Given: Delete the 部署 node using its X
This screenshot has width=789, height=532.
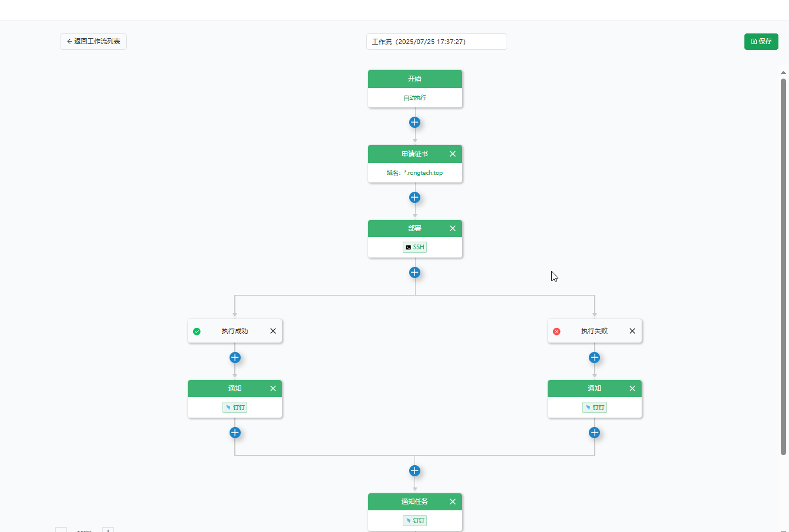Looking at the screenshot, I should click(x=453, y=228).
